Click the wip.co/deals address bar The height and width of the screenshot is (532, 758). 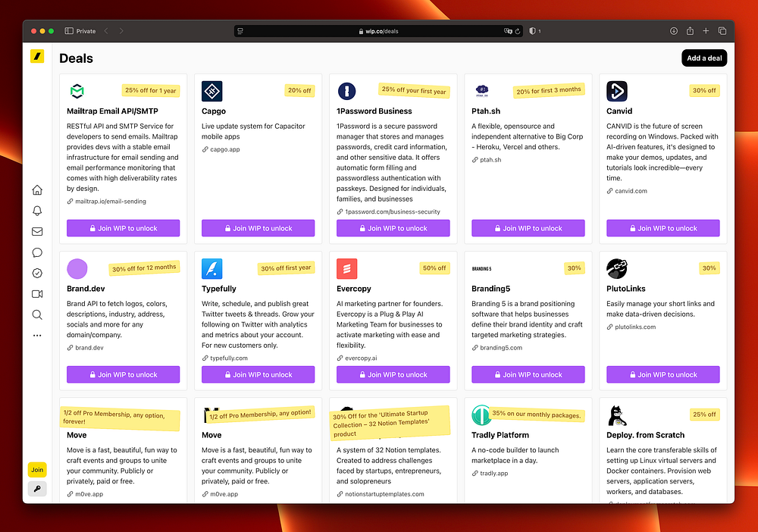click(x=378, y=31)
